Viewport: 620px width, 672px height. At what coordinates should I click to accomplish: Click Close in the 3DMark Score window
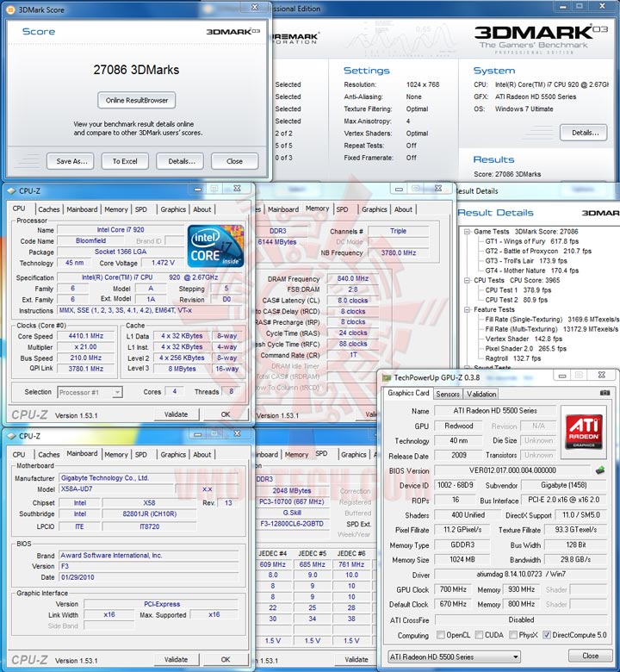(234, 161)
